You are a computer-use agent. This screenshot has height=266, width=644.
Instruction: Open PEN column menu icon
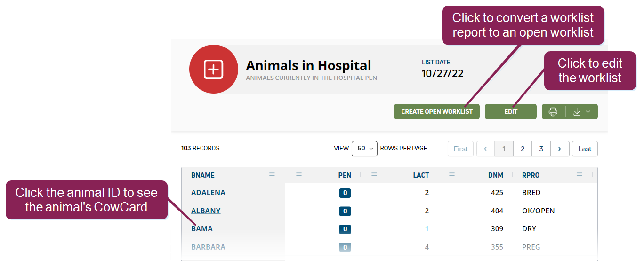[x=299, y=174]
